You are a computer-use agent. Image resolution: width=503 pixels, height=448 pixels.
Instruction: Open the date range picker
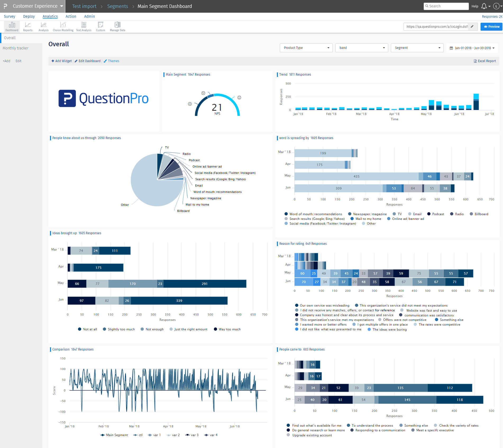click(472, 48)
